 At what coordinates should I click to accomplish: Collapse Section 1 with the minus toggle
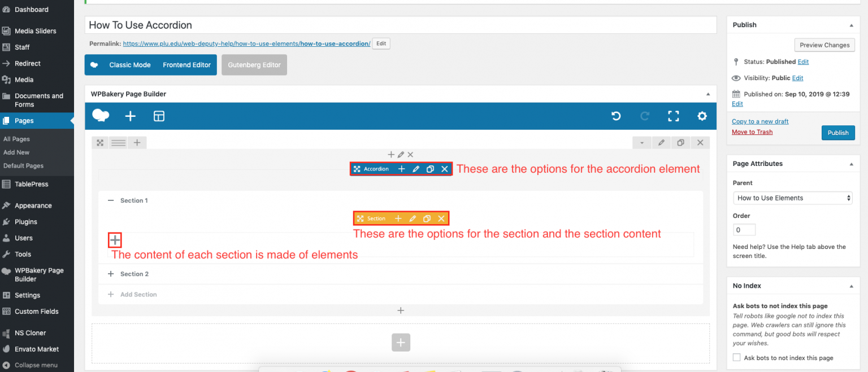111,200
